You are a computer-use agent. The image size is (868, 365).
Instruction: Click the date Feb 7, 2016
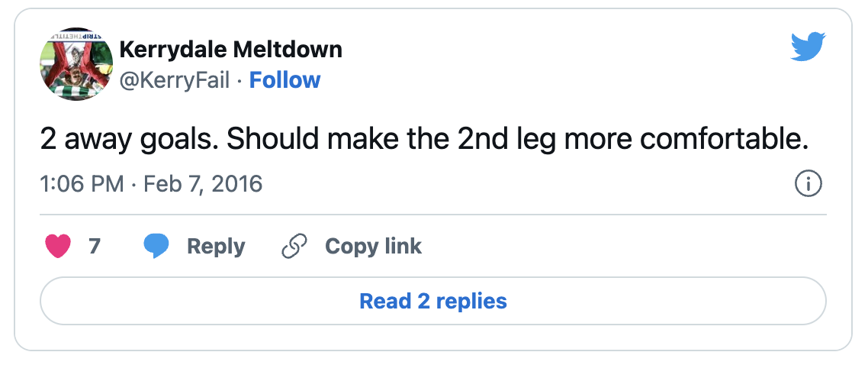coord(202,184)
